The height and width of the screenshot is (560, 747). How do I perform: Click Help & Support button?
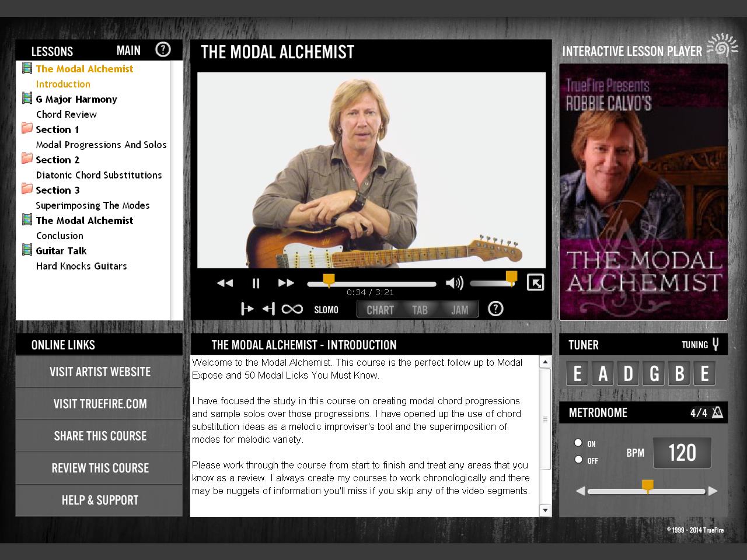click(99, 500)
